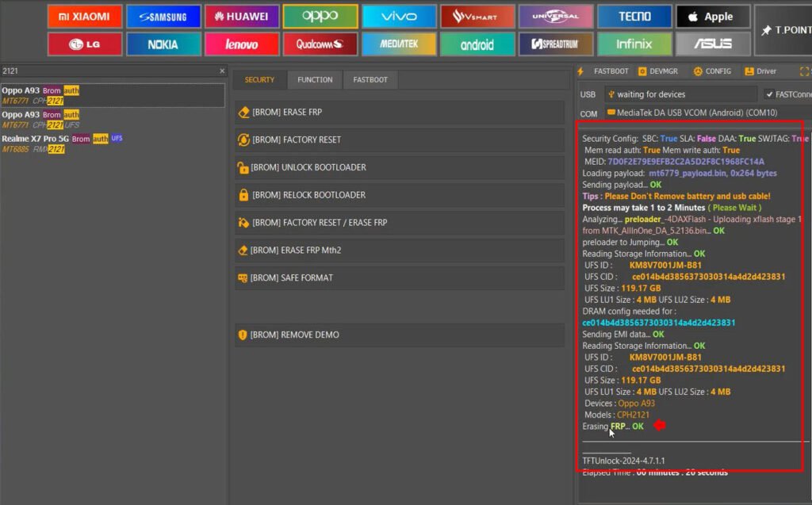812x505 pixels.
Task: Open the Android tile
Action: click(x=477, y=44)
